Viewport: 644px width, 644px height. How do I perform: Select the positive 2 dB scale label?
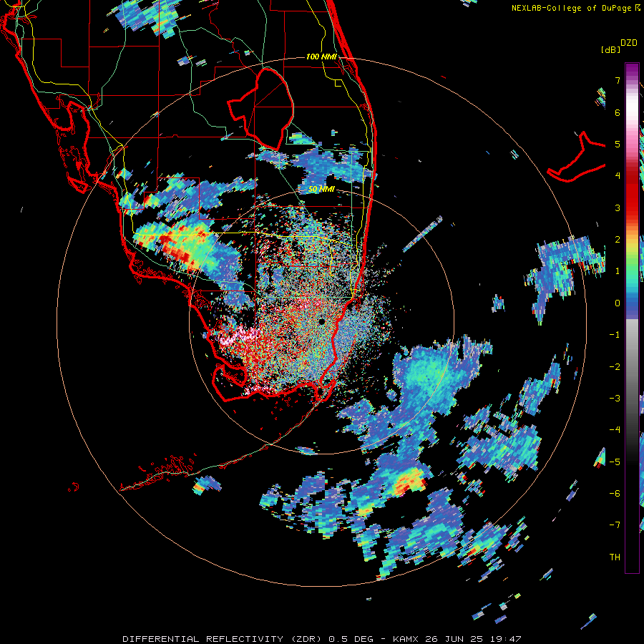pos(618,240)
